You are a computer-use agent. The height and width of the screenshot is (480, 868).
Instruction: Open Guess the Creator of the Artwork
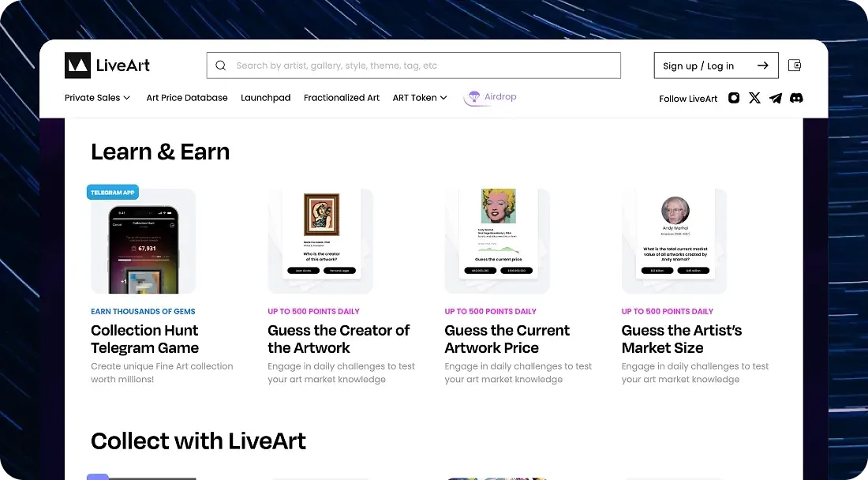339,339
